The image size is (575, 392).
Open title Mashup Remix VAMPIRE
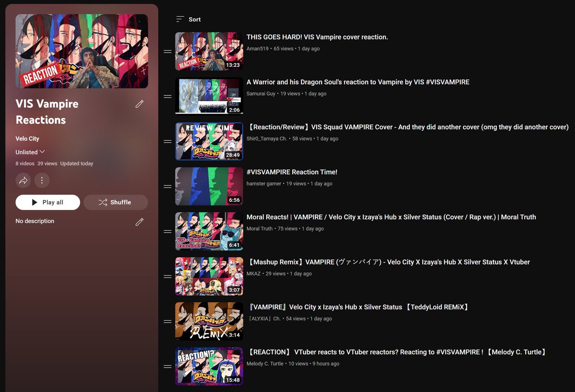(388, 262)
